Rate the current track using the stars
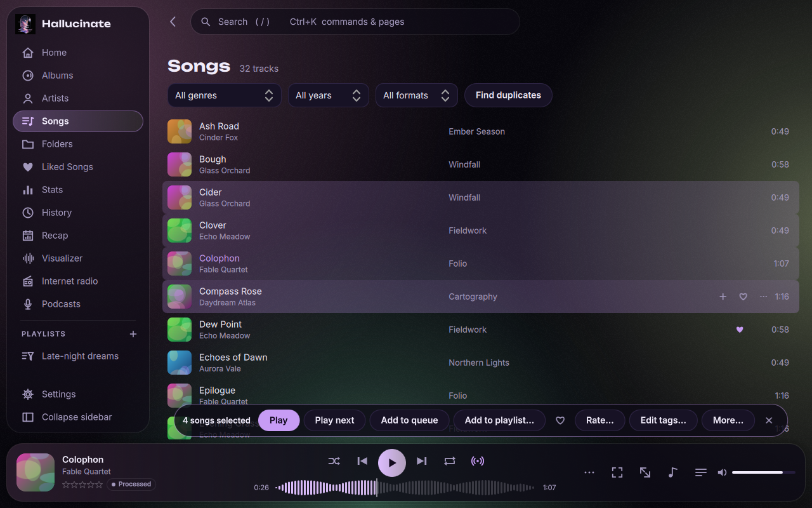812x508 pixels. [82, 485]
